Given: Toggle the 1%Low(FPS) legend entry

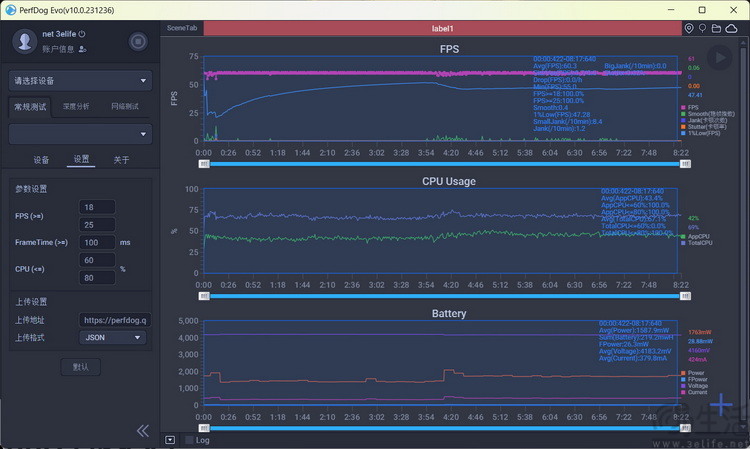Looking at the screenshot, I should (x=700, y=133).
